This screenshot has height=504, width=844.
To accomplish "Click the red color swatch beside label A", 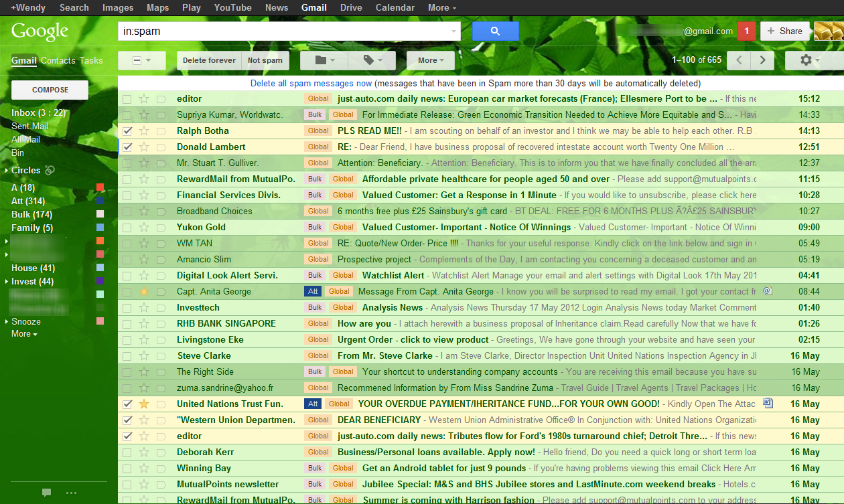I will click(100, 187).
